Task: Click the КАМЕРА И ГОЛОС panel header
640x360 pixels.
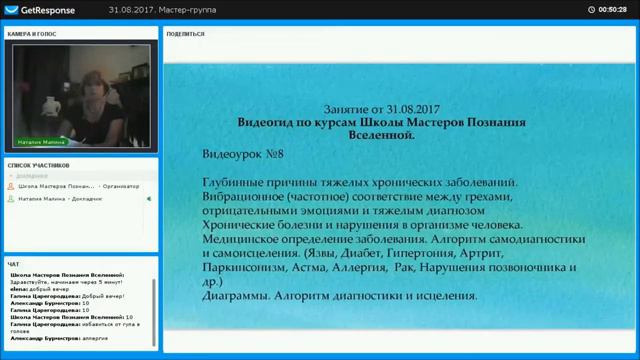Action: click(x=32, y=34)
